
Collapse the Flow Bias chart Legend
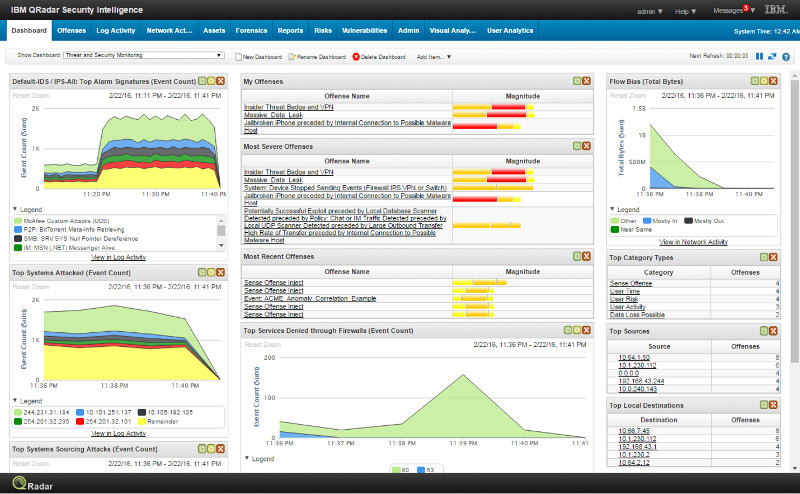pos(612,209)
